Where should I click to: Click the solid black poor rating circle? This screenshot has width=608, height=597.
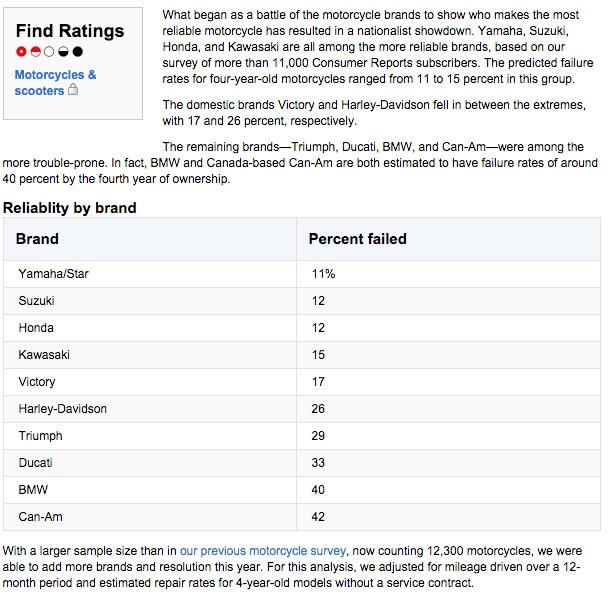click(x=78, y=52)
